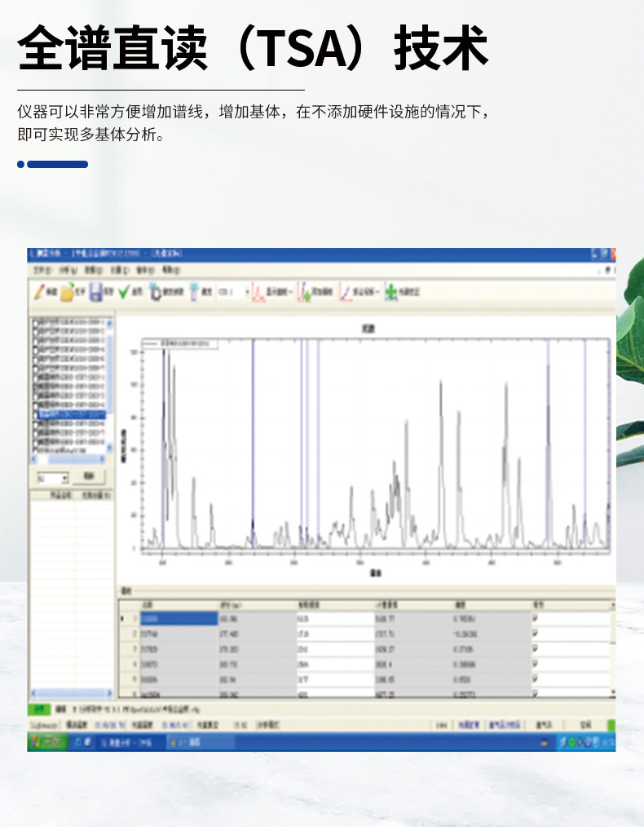The height and width of the screenshot is (827, 644).
Task: Open the first menu in menu bar
Action: click(42, 270)
